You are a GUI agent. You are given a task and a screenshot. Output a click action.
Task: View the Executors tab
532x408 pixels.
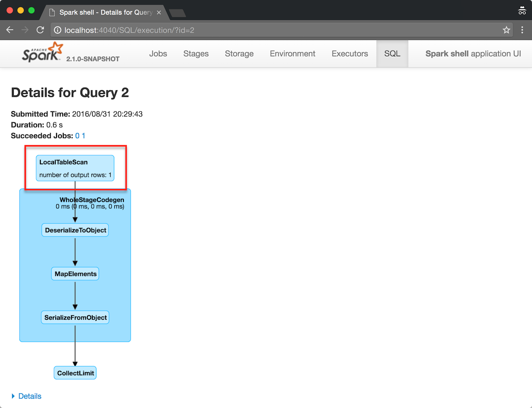tap(350, 54)
